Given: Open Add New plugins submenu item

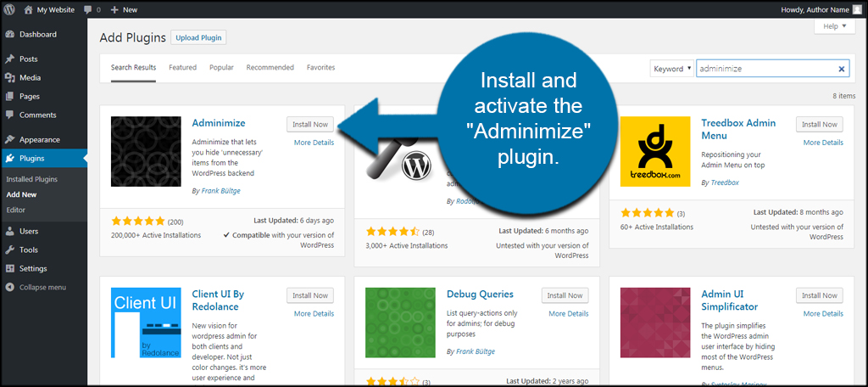Looking at the screenshot, I should tap(21, 195).
